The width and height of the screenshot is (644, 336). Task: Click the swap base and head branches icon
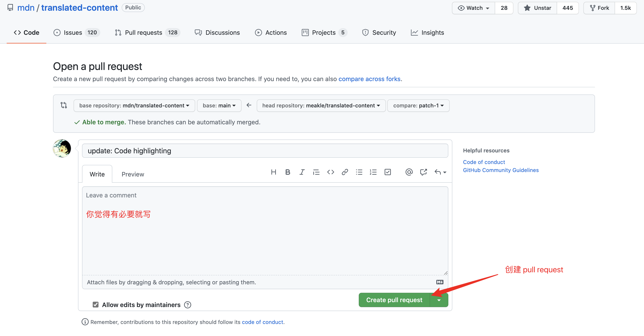(64, 105)
